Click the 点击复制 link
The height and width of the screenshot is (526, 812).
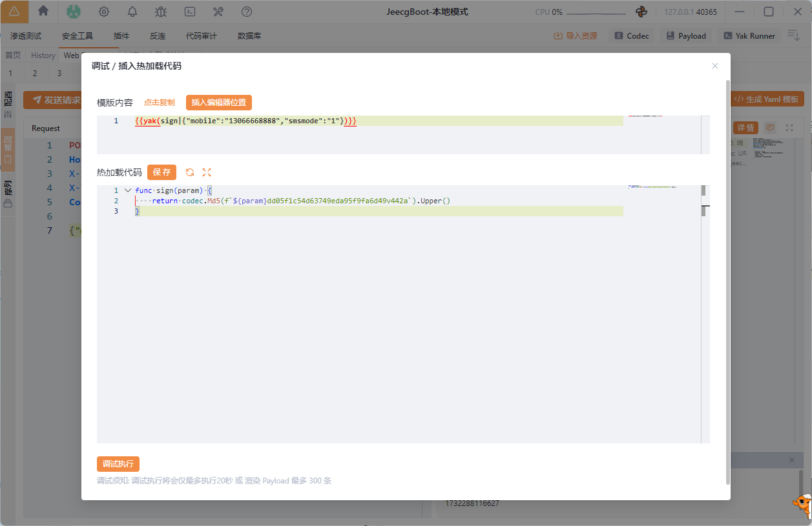point(159,103)
